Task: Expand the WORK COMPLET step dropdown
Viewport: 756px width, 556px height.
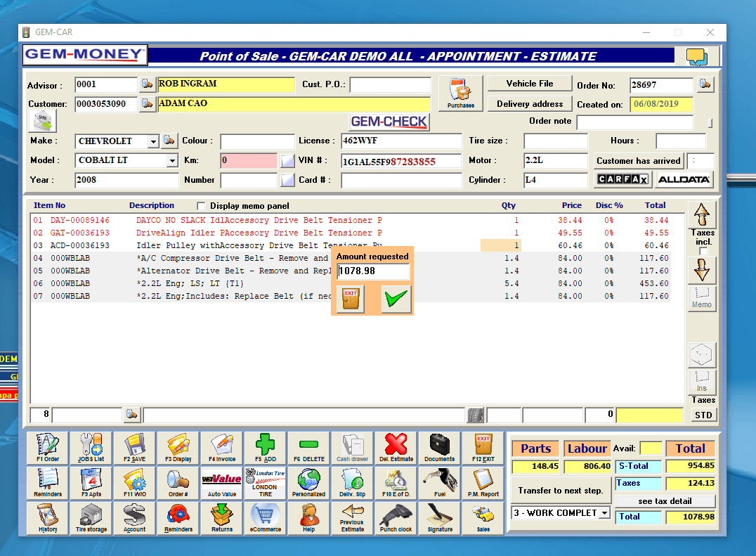Action: [605, 513]
